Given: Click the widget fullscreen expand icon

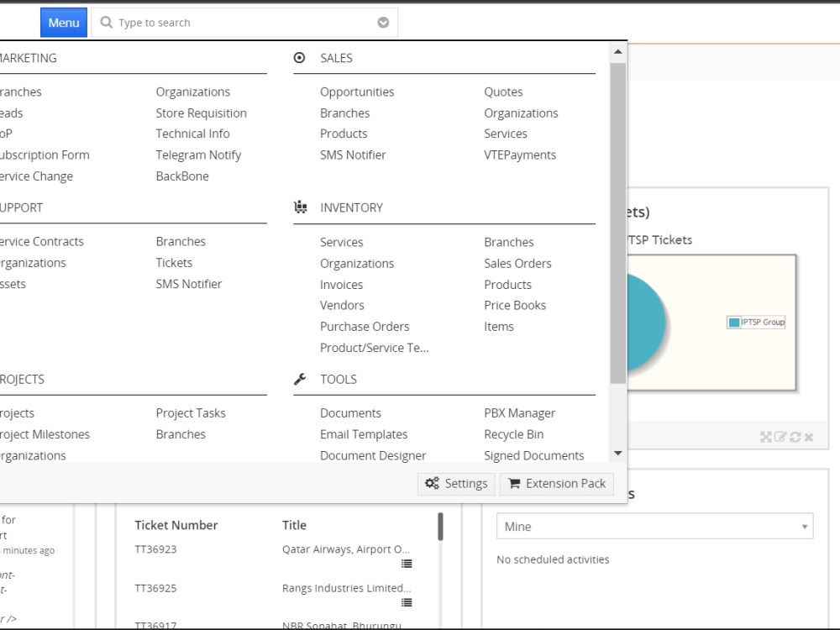Looking at the screenshot, I should click(765, 437).
